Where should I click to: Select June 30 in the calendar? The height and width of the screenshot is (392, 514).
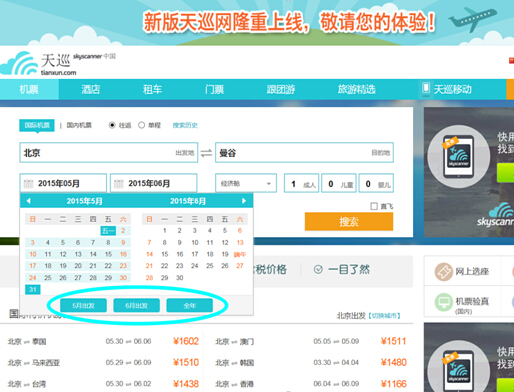[180, 278]
